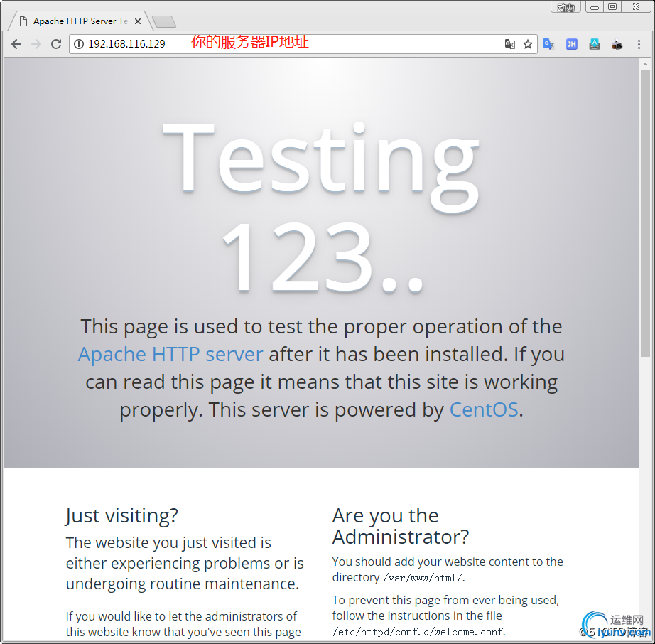This screenshot has width=655, height=644.
Task: Follow the Apache HTTP server link
Action: click(170, 354)
